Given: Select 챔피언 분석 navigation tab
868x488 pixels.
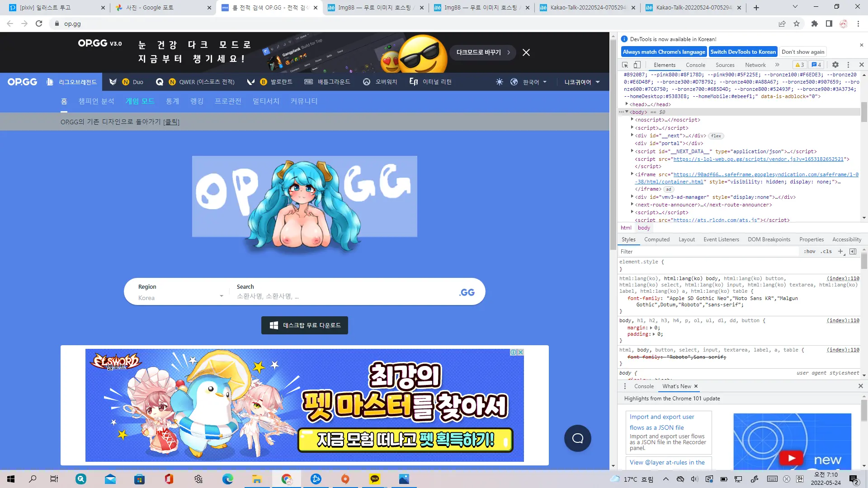Looking at the screenshot, I should tap(96, 101).
